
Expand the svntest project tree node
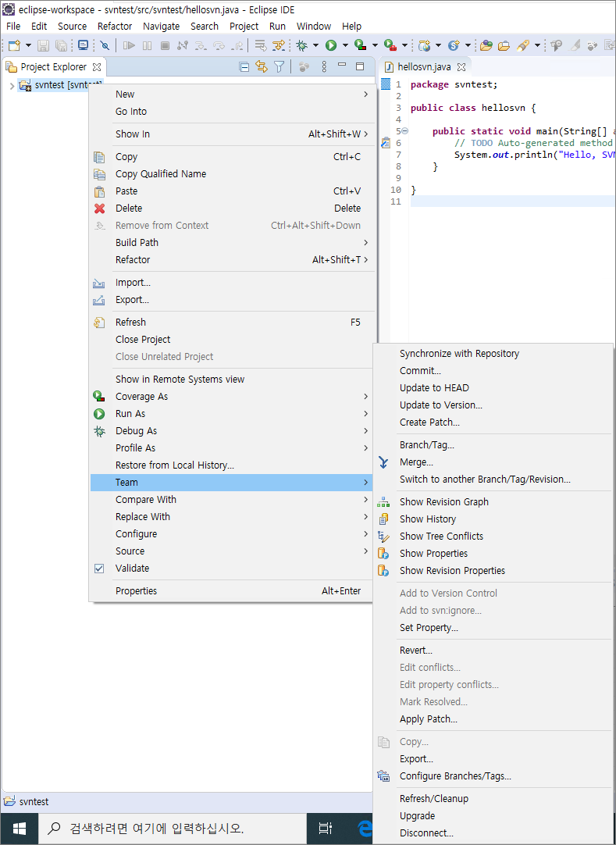12,85
